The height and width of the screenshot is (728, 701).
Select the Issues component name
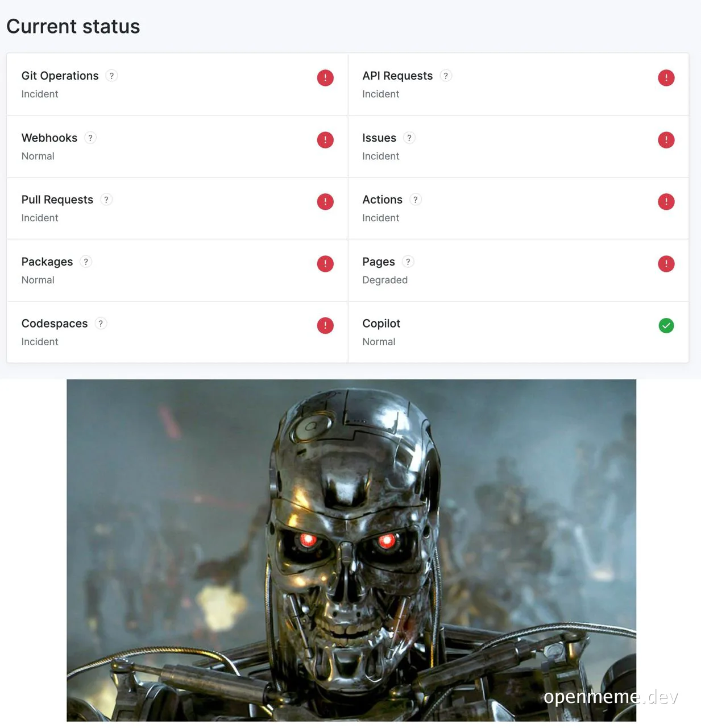pos(379,138)
